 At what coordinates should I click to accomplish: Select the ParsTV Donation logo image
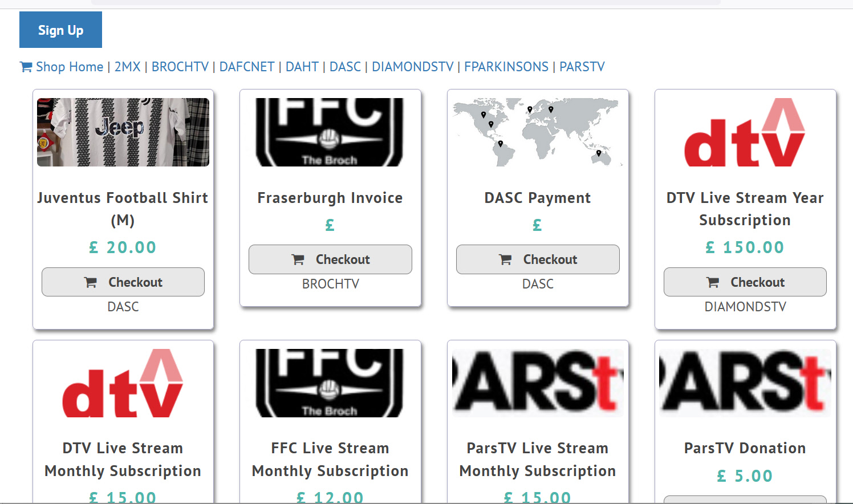pos(745,383)
